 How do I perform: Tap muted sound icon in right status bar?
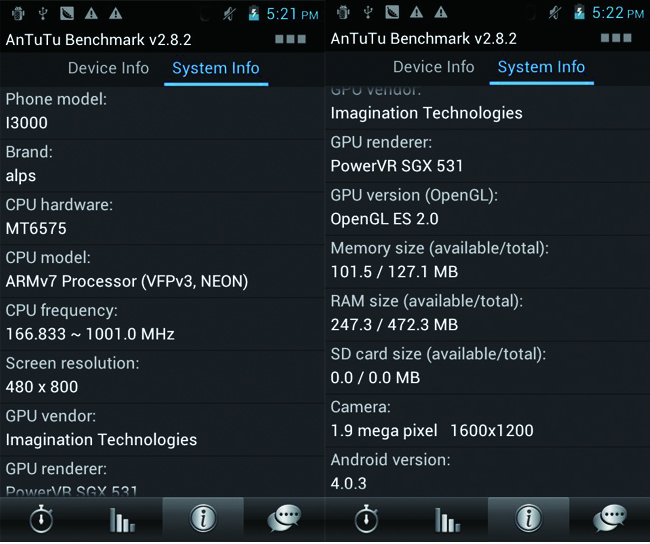click(554, 13)
